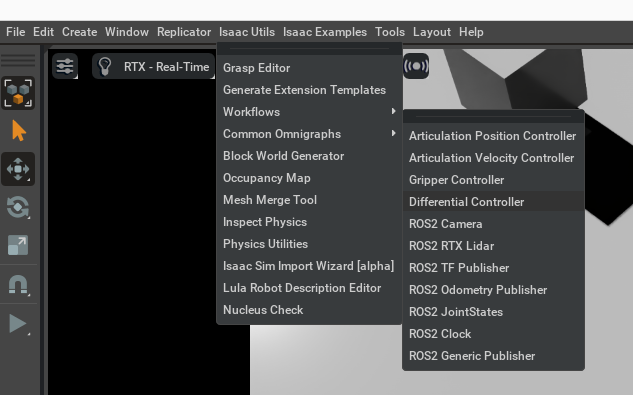
Task: Choose Differential Controller graph
Action: 493,202
